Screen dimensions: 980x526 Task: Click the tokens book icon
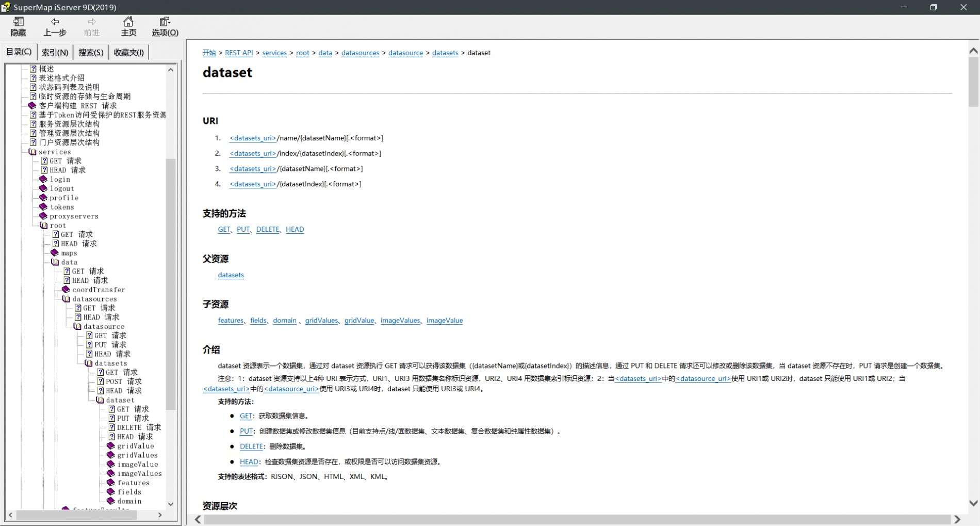click(44, 207)
